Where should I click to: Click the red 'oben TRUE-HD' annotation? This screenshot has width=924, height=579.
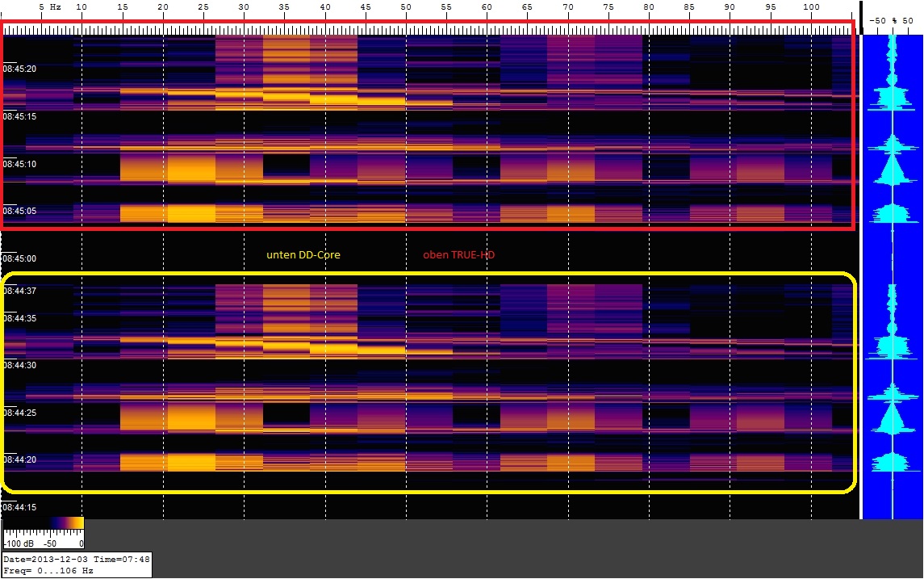pos(458,255)
